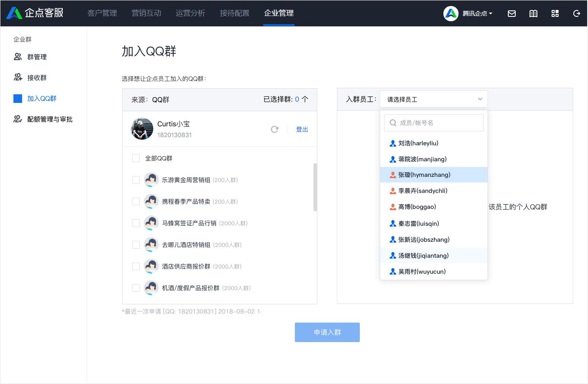The height and width of the screenshot is (384, 588).
Task: Expand the 腾讯企点 account menu
Action: coord(475,13)
